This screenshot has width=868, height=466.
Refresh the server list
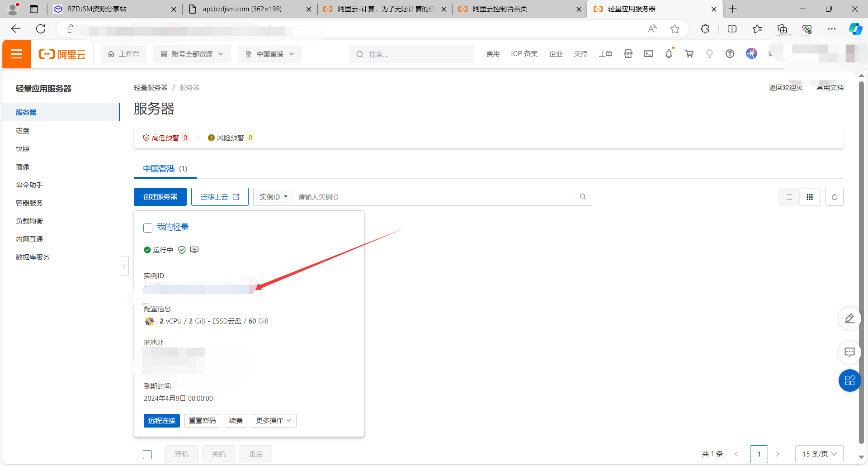pos(835,197)
